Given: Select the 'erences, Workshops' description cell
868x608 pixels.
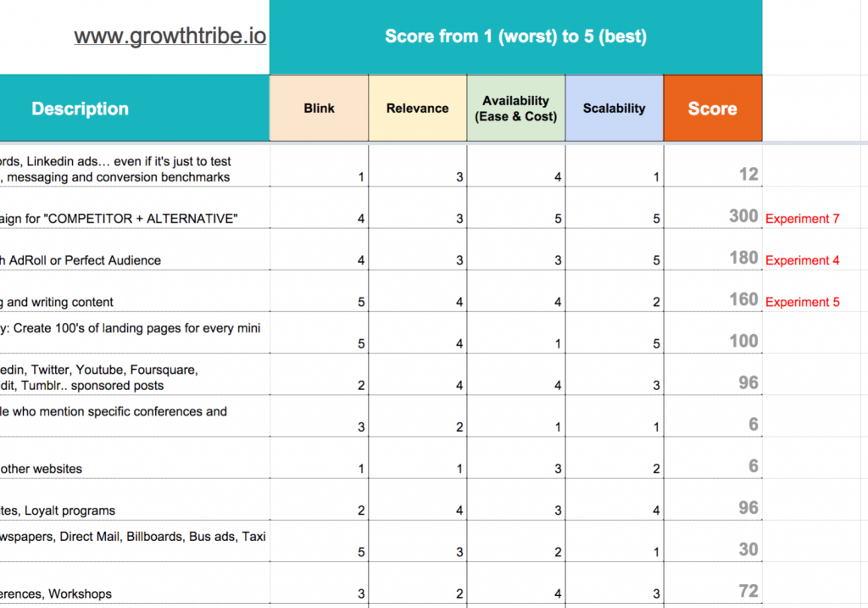Looking at the screenshot, I should click(135, 583).
